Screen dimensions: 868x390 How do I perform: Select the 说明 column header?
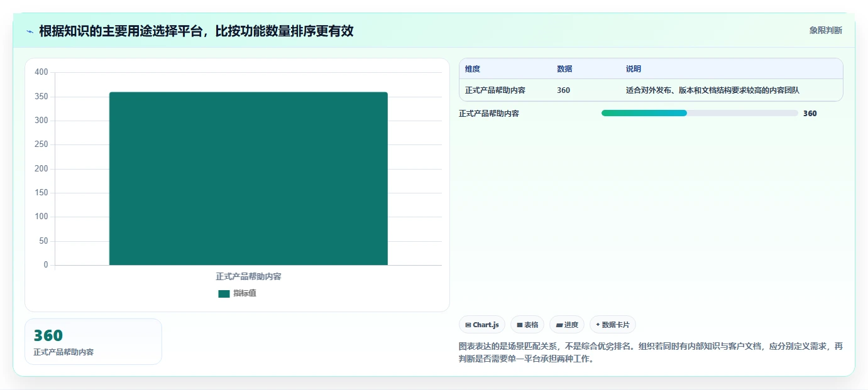point(634,69)
